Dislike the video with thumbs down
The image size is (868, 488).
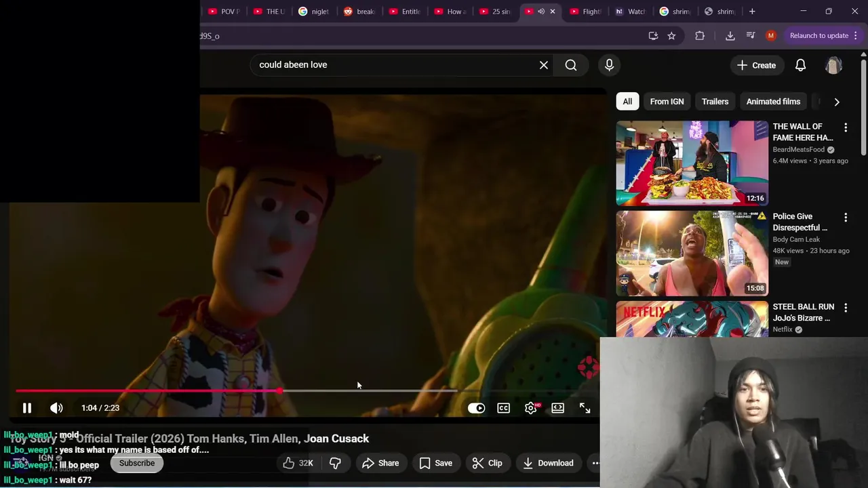coord(335,463)
